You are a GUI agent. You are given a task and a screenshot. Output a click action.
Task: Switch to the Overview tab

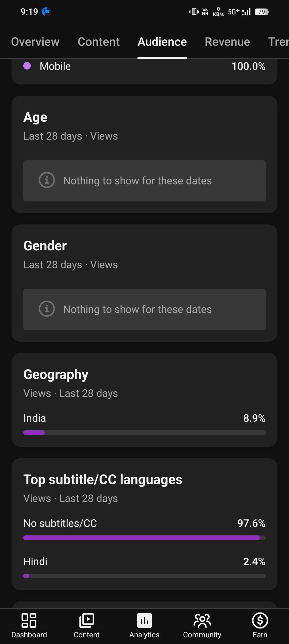(35, 42)
